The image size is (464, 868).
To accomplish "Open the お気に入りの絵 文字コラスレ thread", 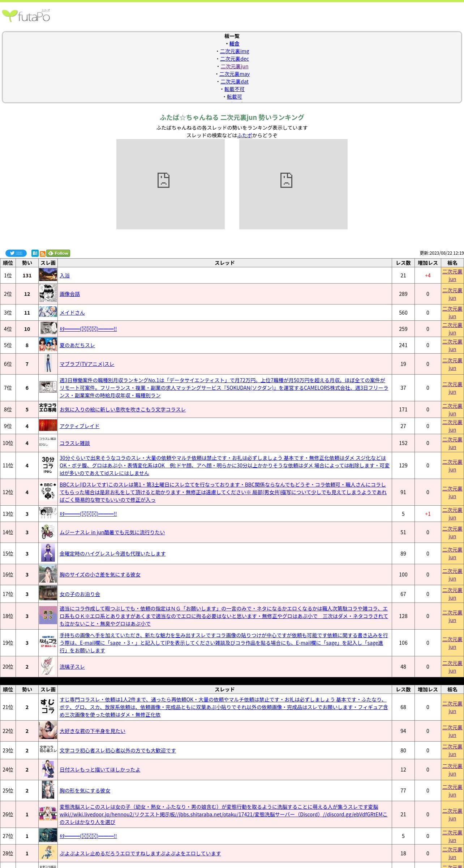I will coord(123,410).
